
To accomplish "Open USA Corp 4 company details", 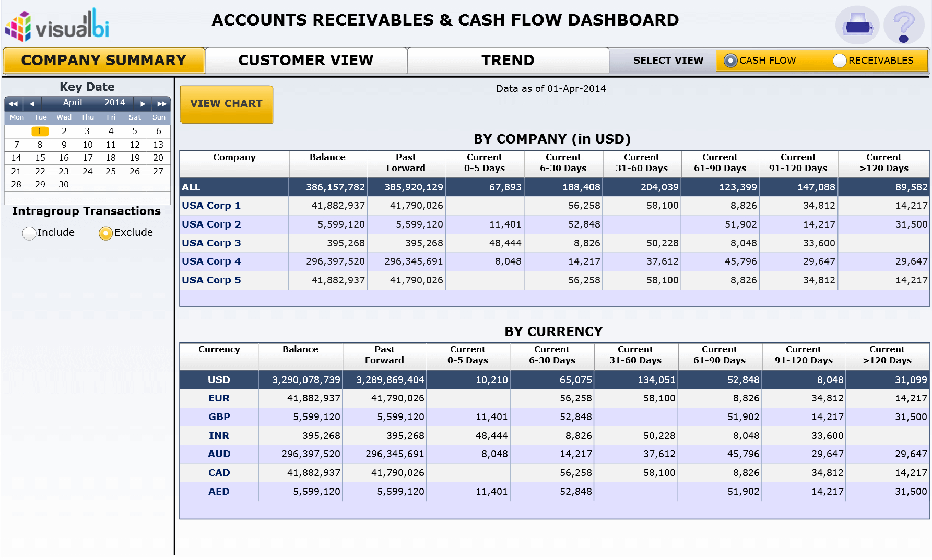I will (211, 261).
